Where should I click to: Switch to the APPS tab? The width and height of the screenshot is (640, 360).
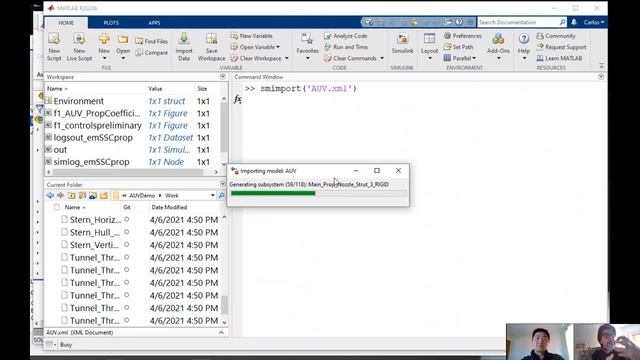pyautogui.click(x=154, y=23)
